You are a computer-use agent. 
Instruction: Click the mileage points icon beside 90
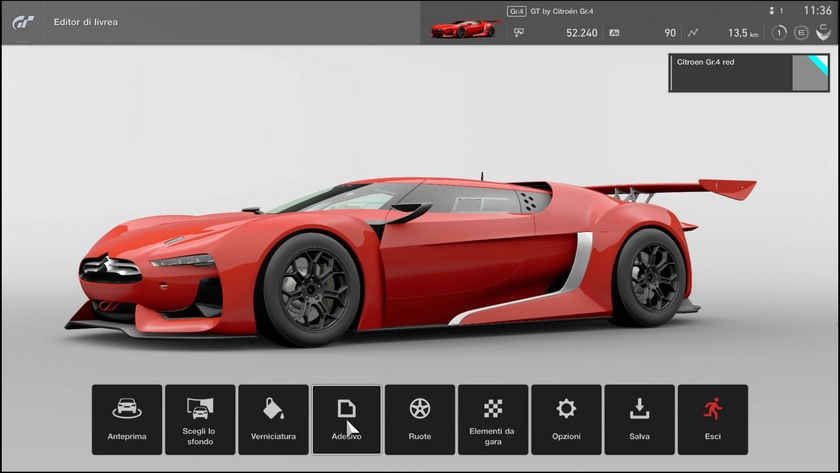[x=614, y=33]
